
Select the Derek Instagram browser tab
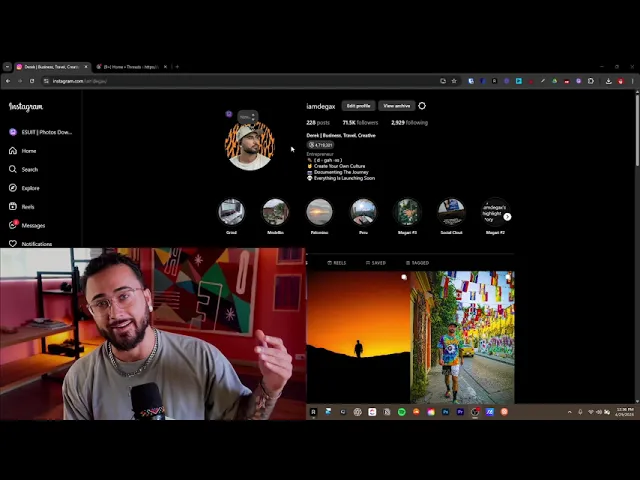[51, 67]
